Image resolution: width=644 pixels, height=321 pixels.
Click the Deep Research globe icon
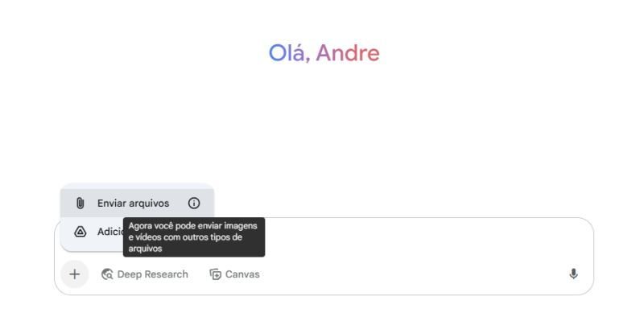[x=107, y=274]
